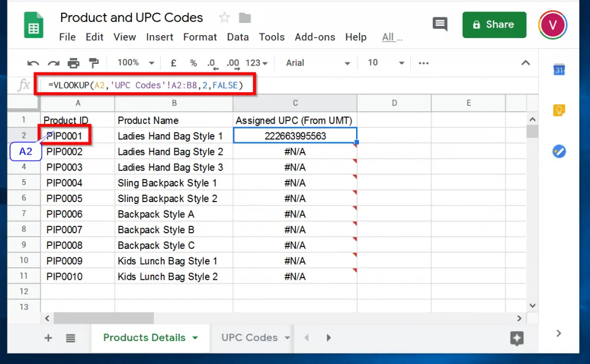
Task: Open Google Calendar side panel
Action: [x=559, y=70]
